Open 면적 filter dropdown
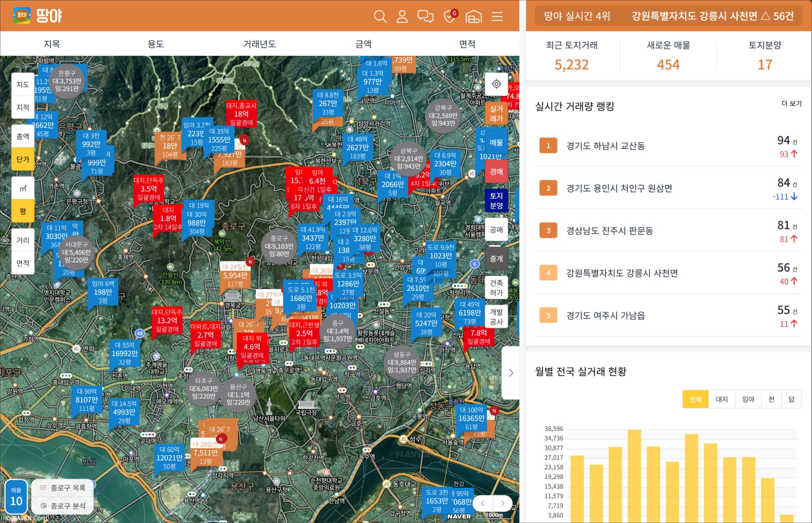 point(467,44)
